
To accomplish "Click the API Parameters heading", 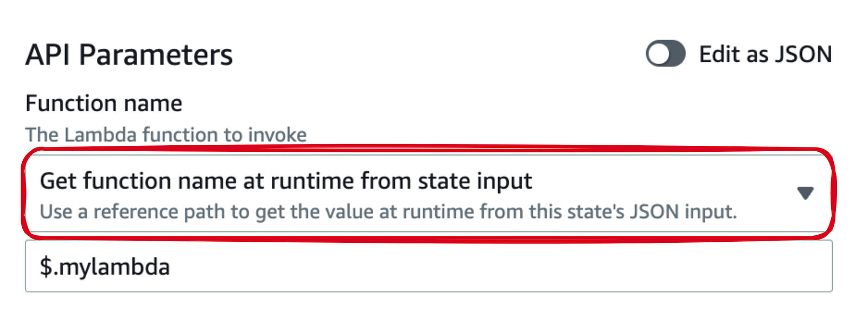I will pos(129,55).
